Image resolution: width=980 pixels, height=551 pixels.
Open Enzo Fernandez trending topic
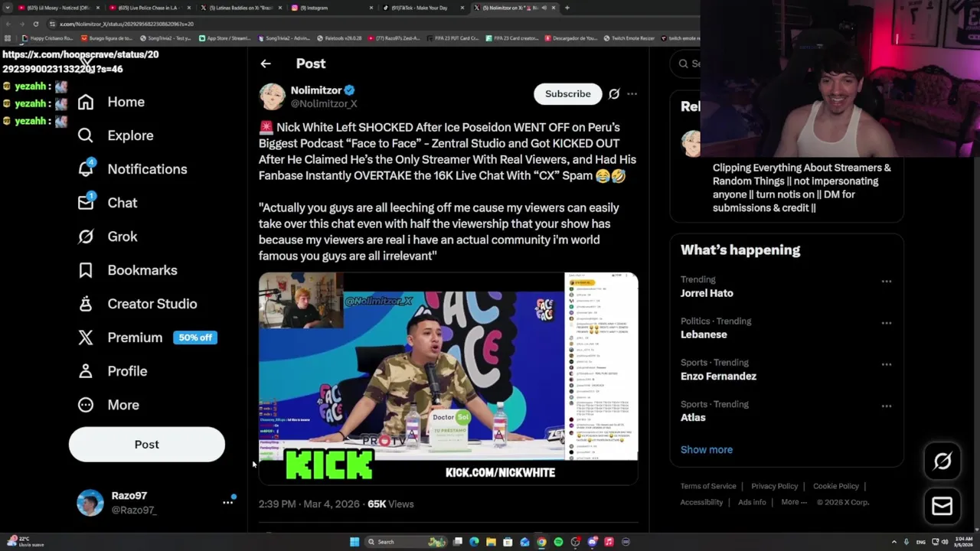718,376
